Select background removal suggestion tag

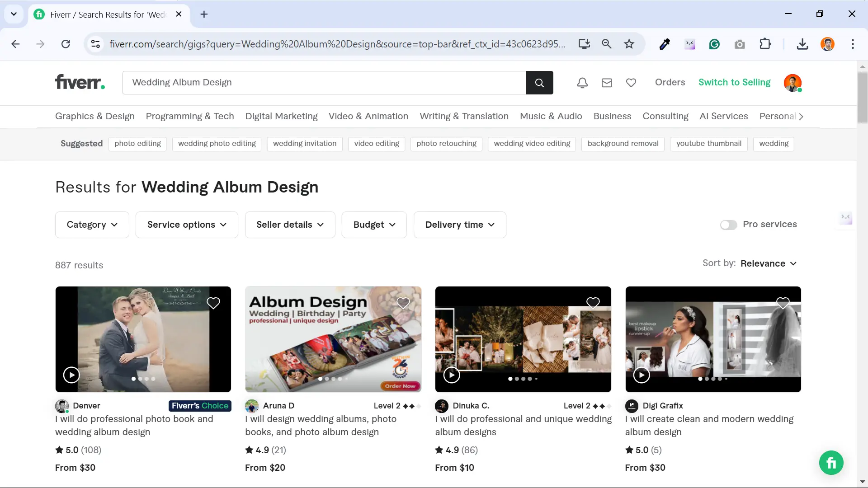tap(623, 144)
